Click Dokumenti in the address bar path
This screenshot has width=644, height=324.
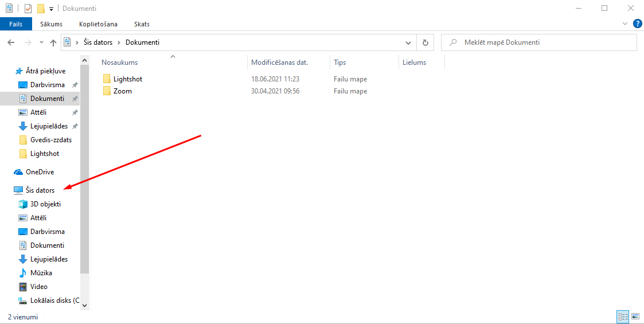point(142,42)
